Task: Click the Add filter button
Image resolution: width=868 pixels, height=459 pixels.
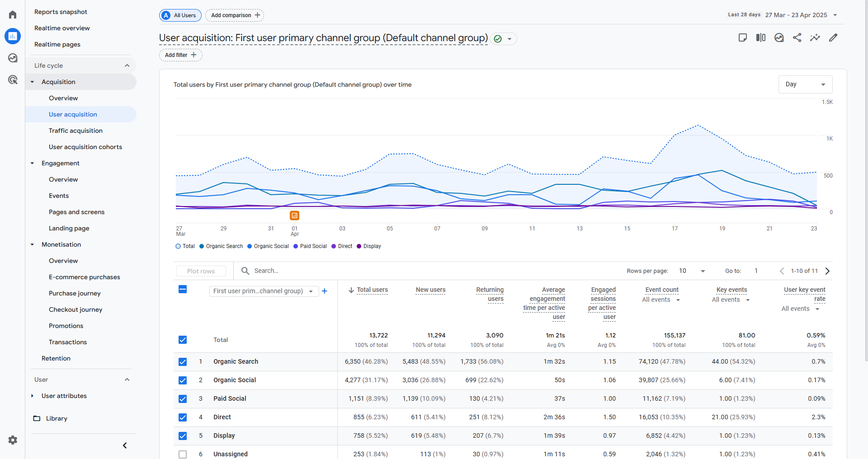Action: point(180,55)
